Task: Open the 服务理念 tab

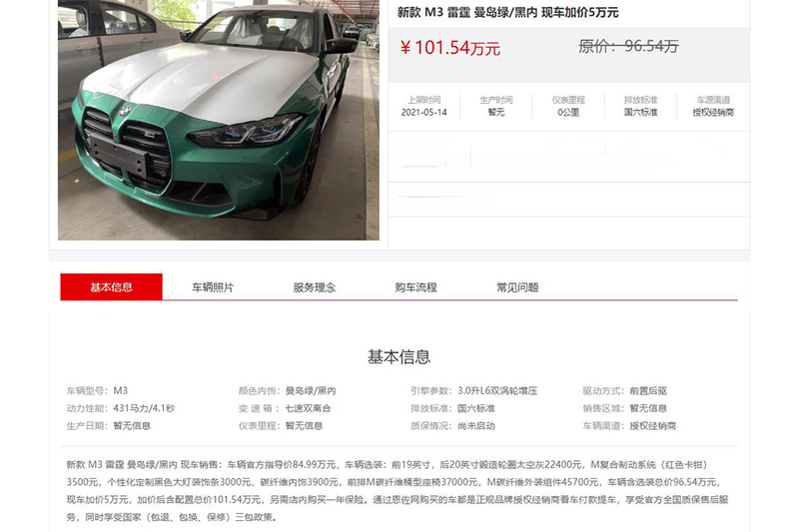Action: (315, 287)
